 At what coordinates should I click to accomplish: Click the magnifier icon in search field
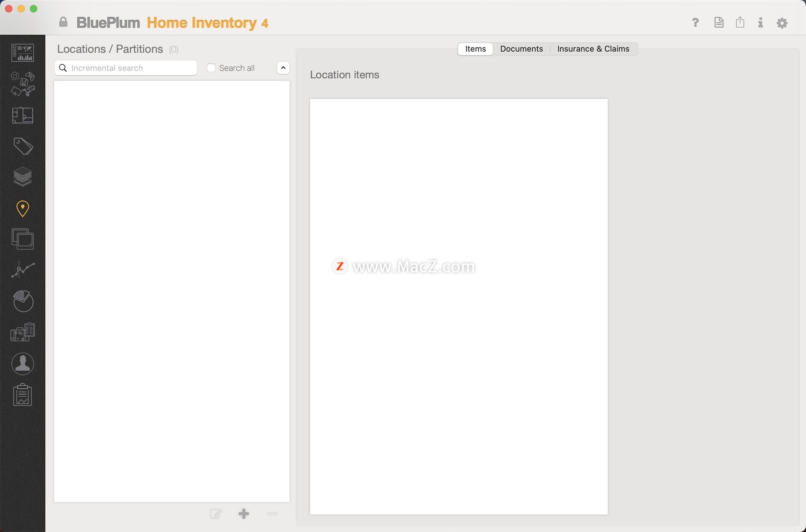(63, 68)
